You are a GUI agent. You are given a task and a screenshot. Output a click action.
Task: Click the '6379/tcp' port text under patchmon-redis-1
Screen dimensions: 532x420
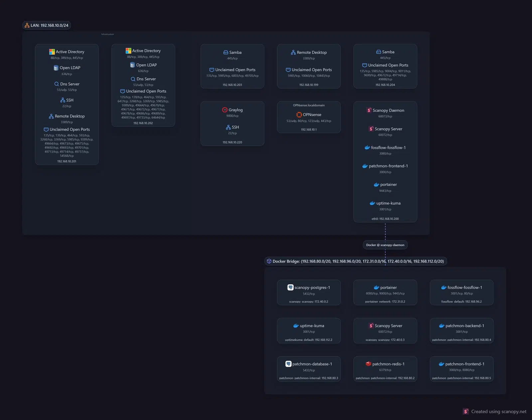click(385, 370)
